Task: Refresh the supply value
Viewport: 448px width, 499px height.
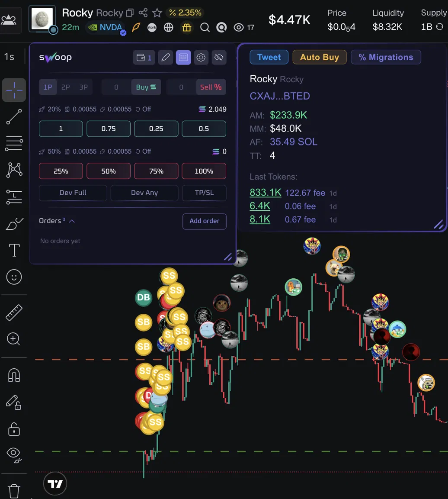Action: point(440,27)
